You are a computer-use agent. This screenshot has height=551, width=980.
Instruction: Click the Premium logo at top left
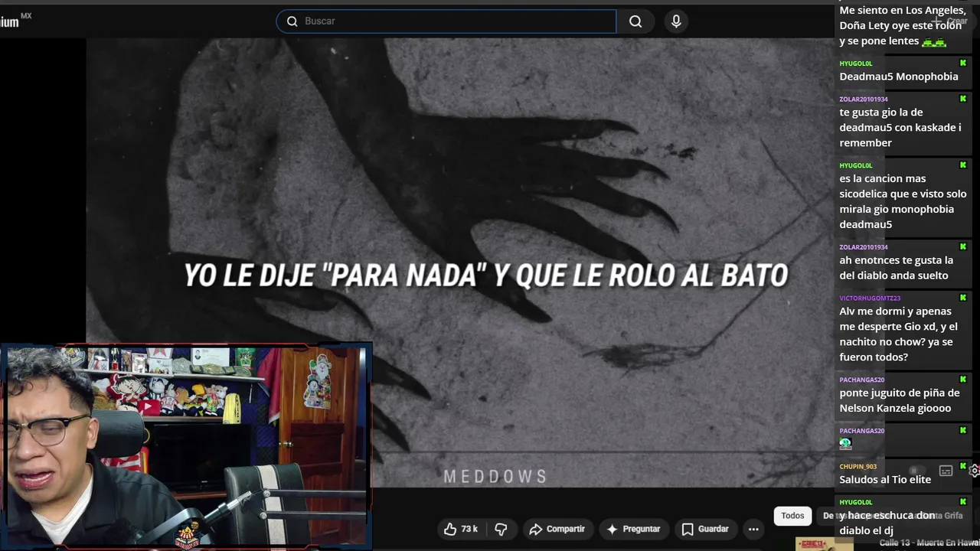click(x=15, y=20)
